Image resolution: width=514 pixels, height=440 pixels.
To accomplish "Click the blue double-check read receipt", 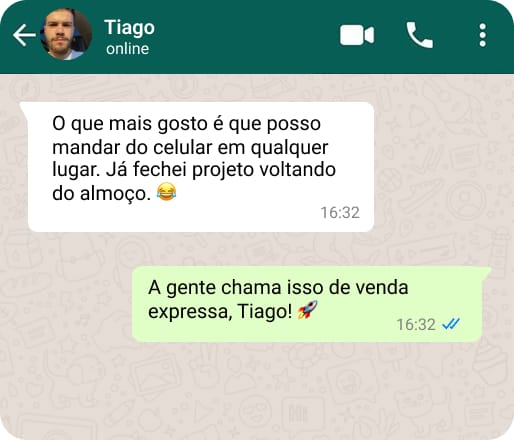I will tap(451, 323).
